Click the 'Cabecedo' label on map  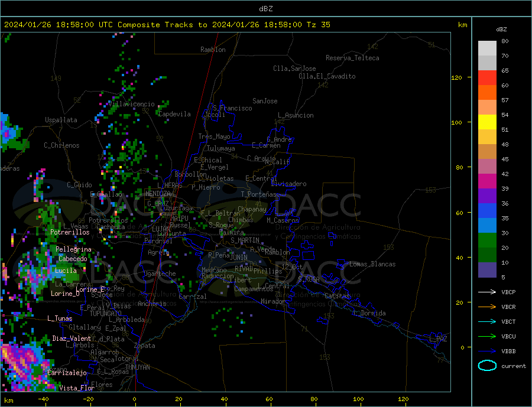(73, 259)
